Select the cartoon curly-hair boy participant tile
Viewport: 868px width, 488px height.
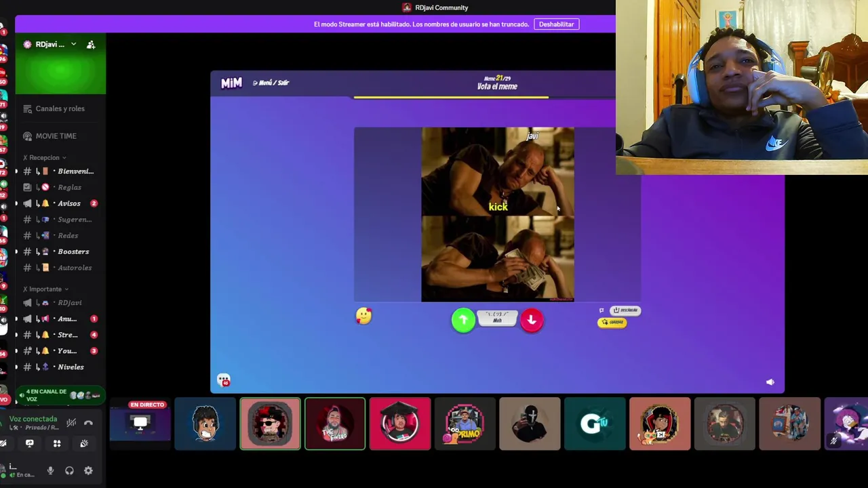point(205,424)
